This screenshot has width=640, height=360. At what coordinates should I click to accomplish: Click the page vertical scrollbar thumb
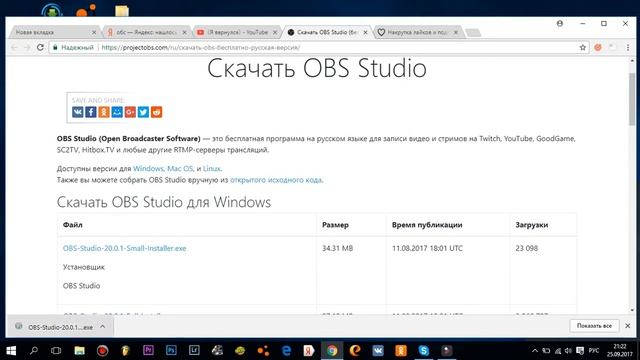[x=632, y=99]
